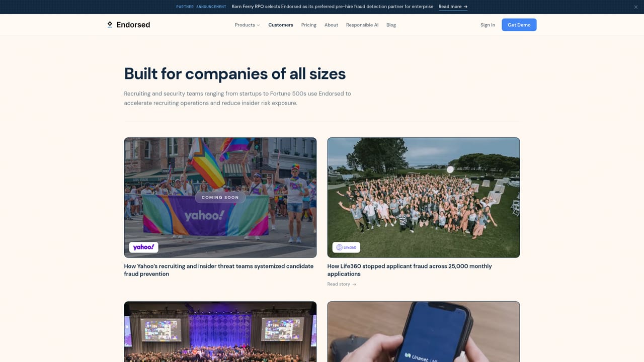
Task: Open the Life360 Read story link
Action: [x=342, y=284]
